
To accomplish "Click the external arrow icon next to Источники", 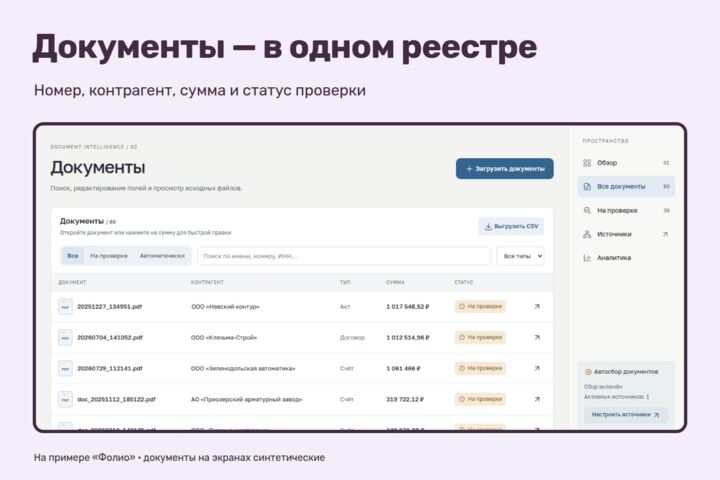I will 665,234.
